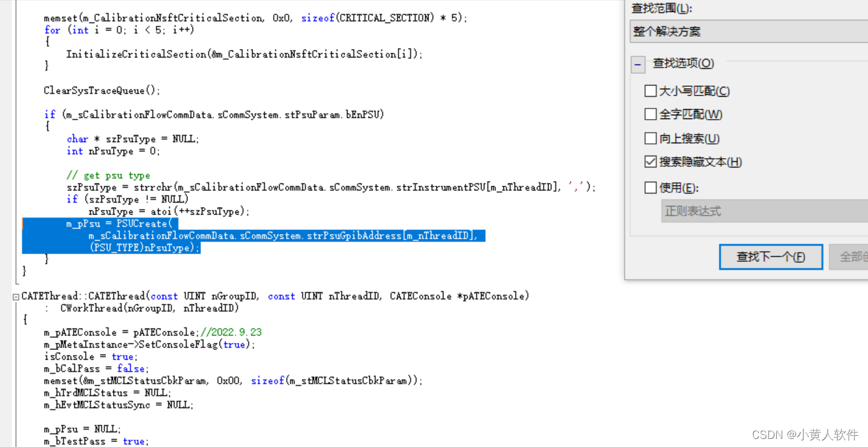868x447 pixels.
Task: Click the partially visible 全部 button
Action: [849, 257]
